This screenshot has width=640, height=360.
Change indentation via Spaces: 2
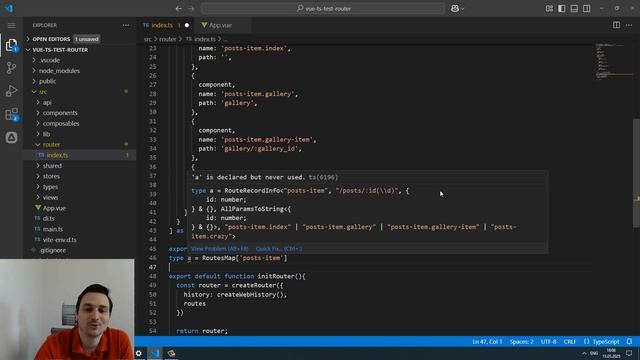click(x=521, y=342)
